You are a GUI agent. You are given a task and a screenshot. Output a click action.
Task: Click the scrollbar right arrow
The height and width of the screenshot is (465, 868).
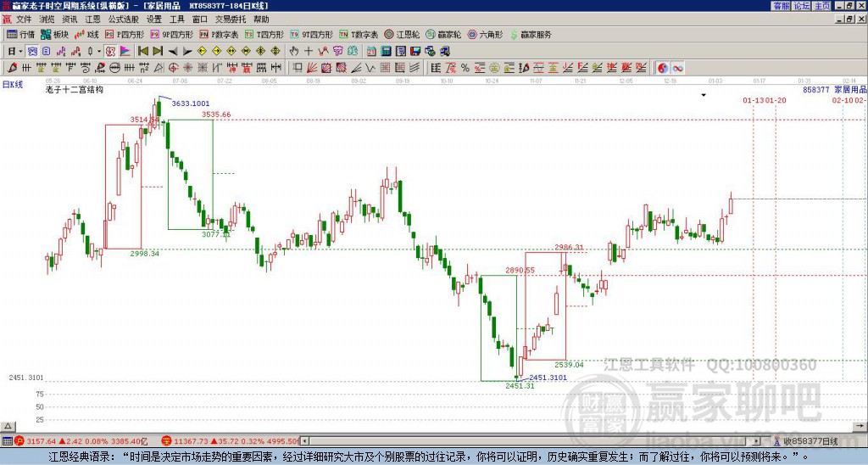[757, 441]
